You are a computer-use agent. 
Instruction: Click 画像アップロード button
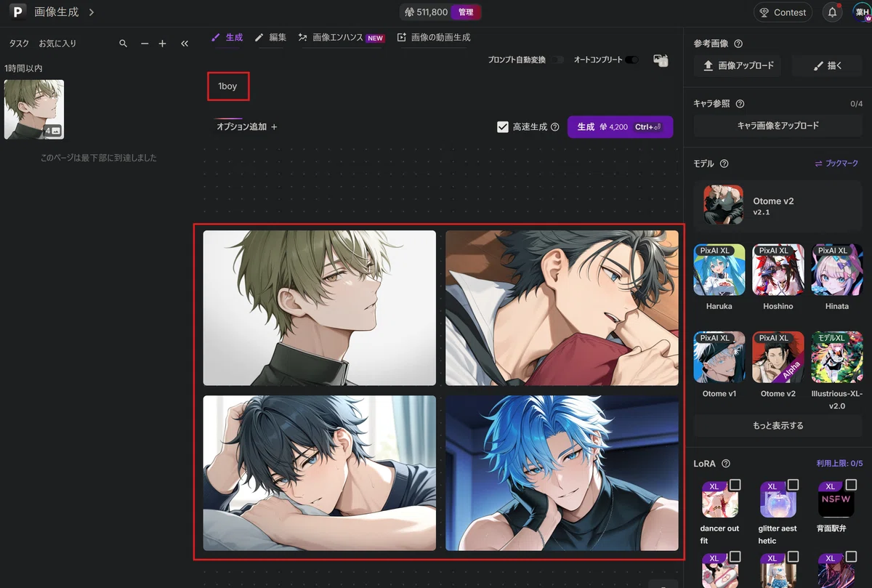[x=737, y=65]
